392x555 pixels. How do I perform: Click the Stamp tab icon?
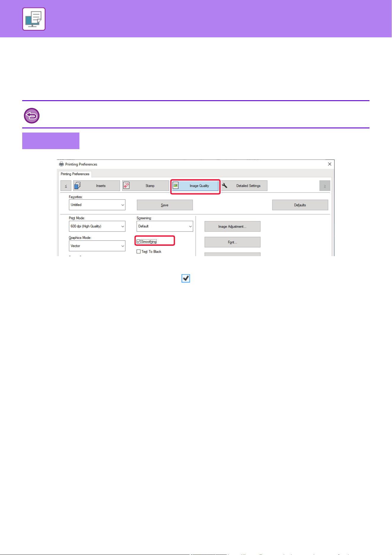(126, 186)
